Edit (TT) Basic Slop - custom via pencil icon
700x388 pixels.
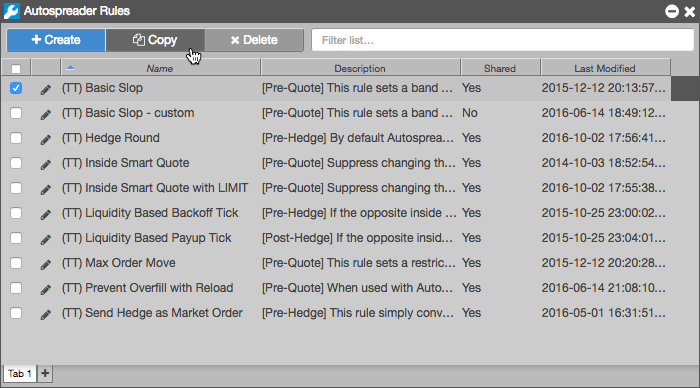point(46,114)
